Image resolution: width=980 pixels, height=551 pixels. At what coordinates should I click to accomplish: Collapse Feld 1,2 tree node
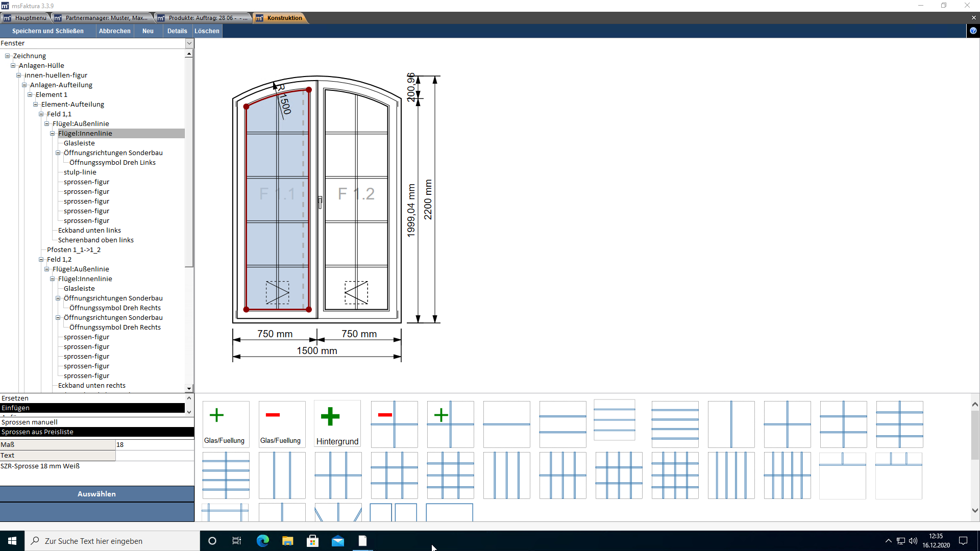pos(41,260)
